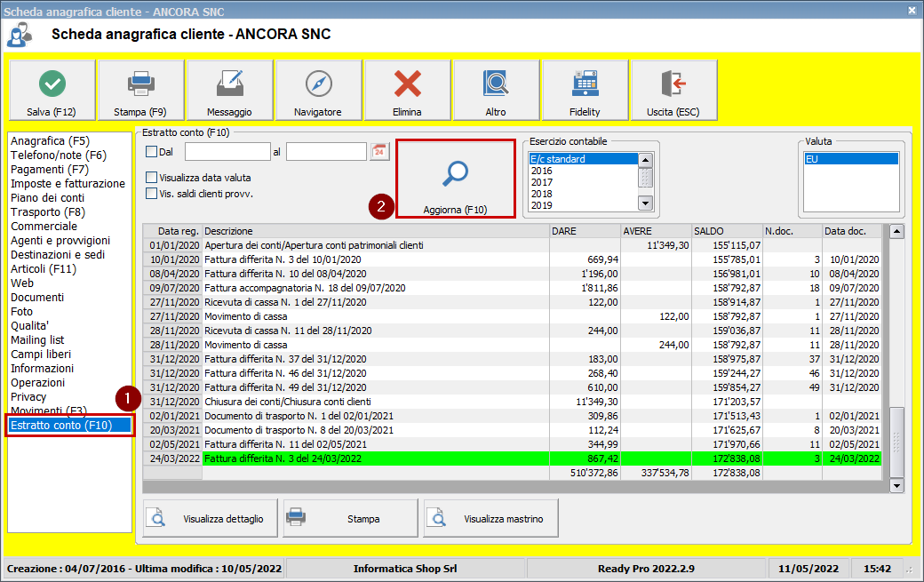Screen dimensions: 924x582
Task: Open the Altro magnifier toolbar icon
Action: pyautogui.click(x=495, y=82)
